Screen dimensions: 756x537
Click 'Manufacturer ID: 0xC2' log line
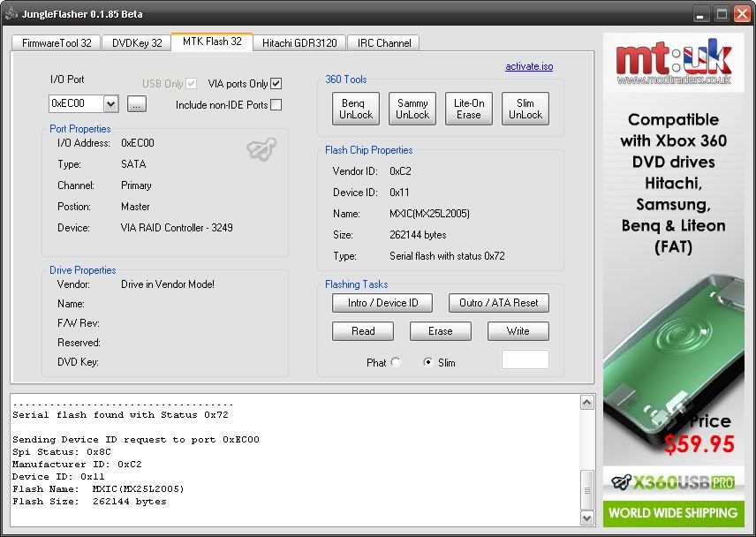pos(77,465)
